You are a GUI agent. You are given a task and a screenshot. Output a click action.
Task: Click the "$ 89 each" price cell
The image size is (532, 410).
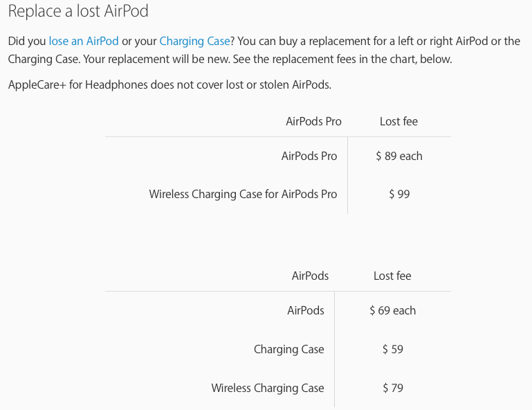399,156
